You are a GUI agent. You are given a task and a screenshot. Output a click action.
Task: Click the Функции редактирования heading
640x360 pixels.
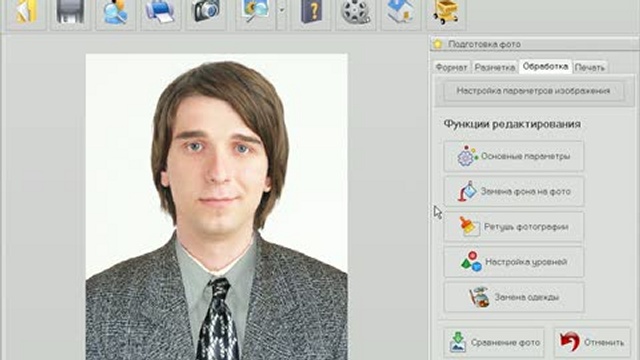click(512, 124)
